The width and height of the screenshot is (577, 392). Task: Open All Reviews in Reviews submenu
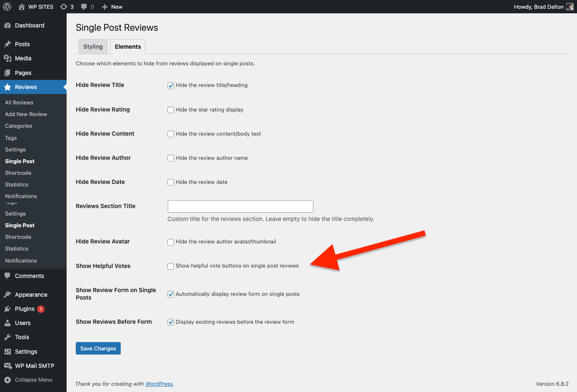(19, 102)
